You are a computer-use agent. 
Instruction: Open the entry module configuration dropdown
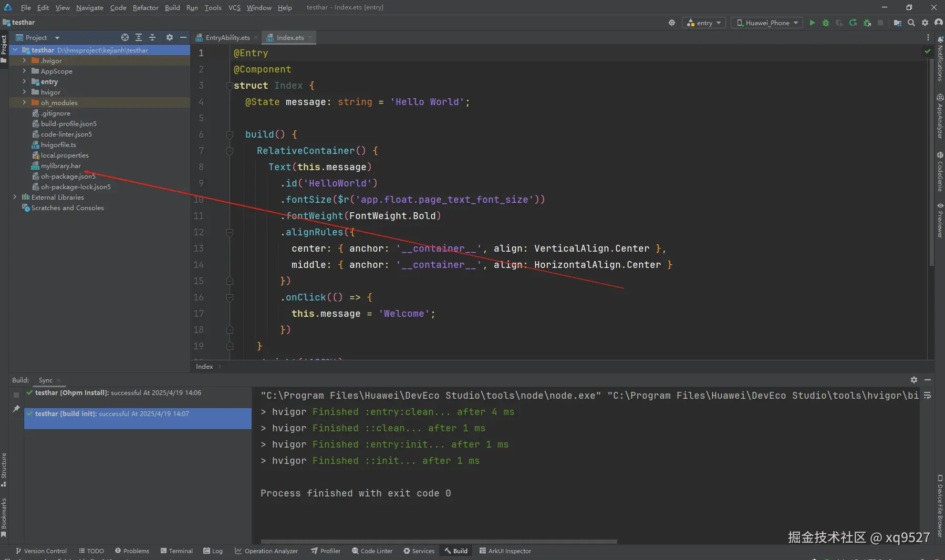[704, 23]
